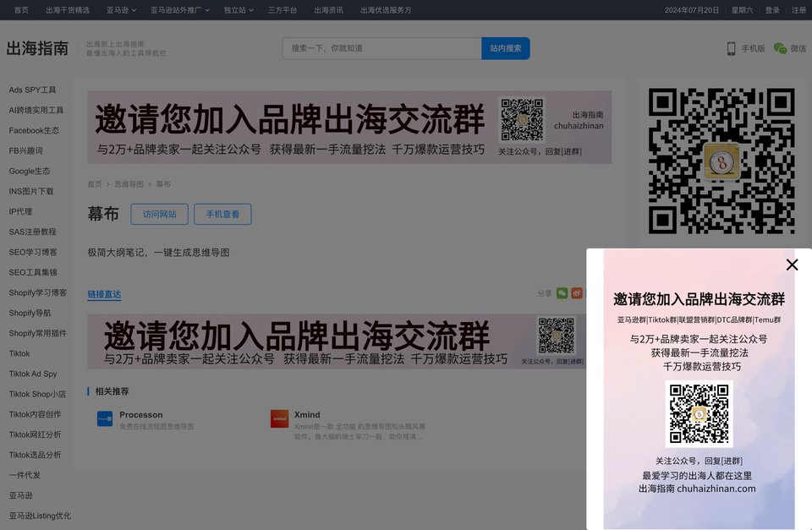Click 思维导图 in the breadcrumb
The width and height of the screenshot is (812, 530).
[129, 184]
